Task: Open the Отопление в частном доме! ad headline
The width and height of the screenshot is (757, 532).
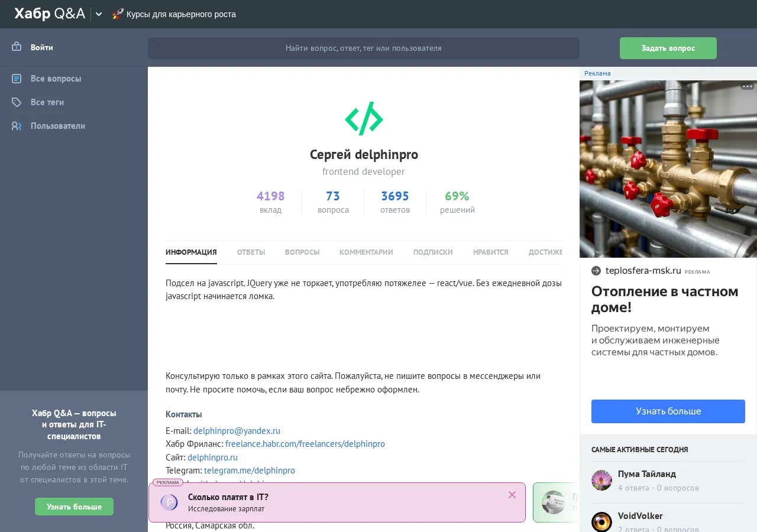Action: pyautogui.click(x=665, y=299)
